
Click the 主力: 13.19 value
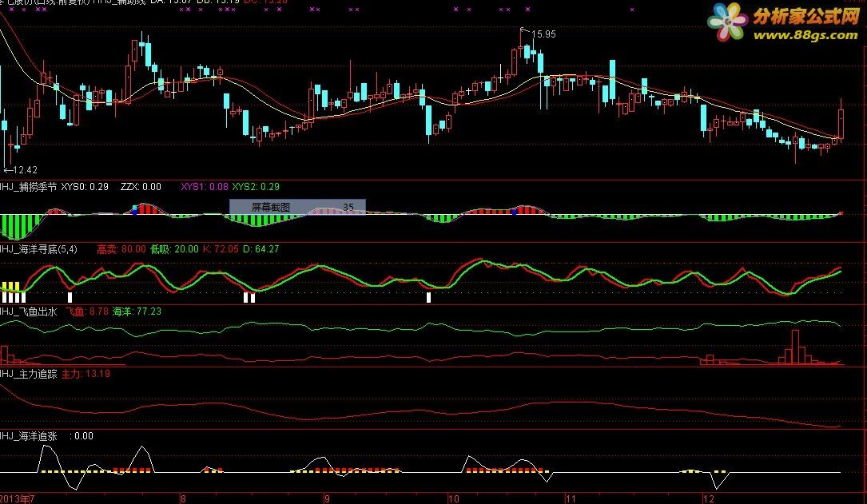pos(86,374)
